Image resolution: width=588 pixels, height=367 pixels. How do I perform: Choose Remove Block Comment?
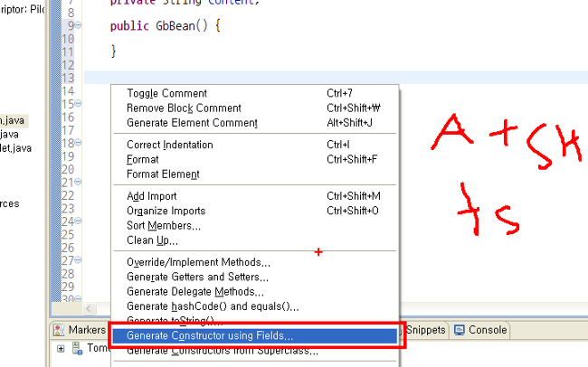coord(255,108)
